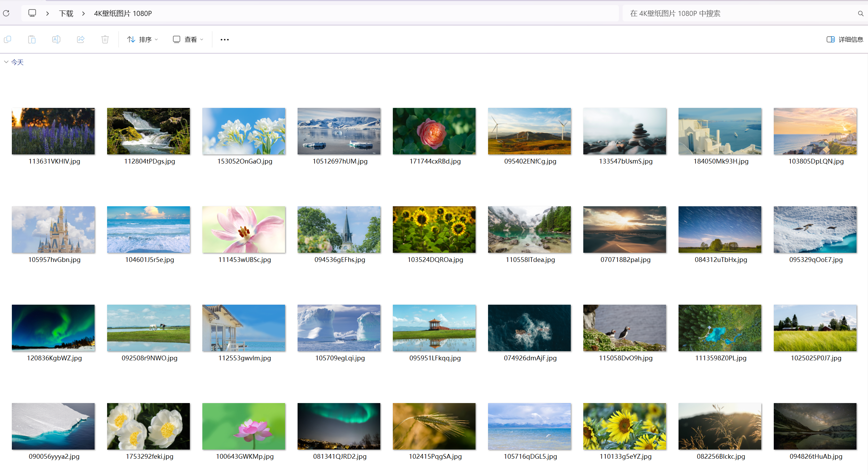
Task: Click the copy icon in toolbar
Action: pos(7,39)
